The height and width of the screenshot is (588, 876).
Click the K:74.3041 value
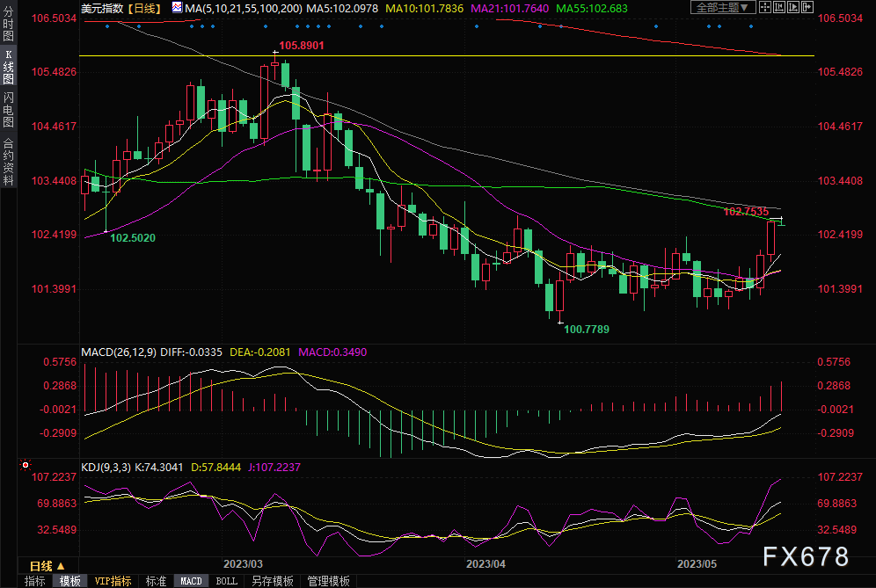pos(158,468)
